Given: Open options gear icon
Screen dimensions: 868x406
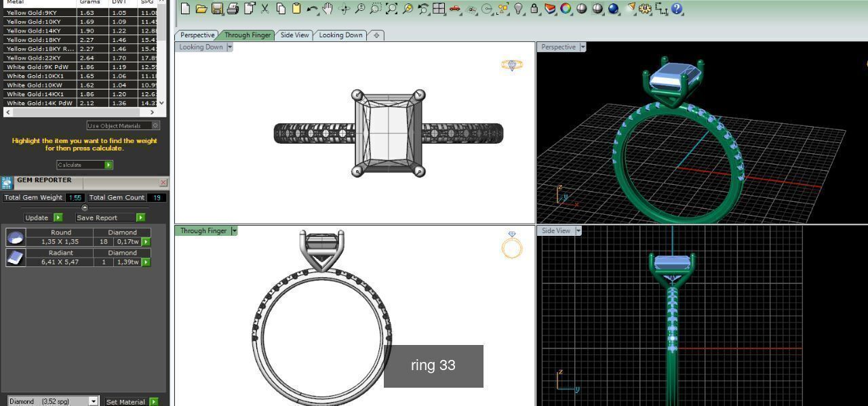Looking at the screenshot, I should pos(645,9).
